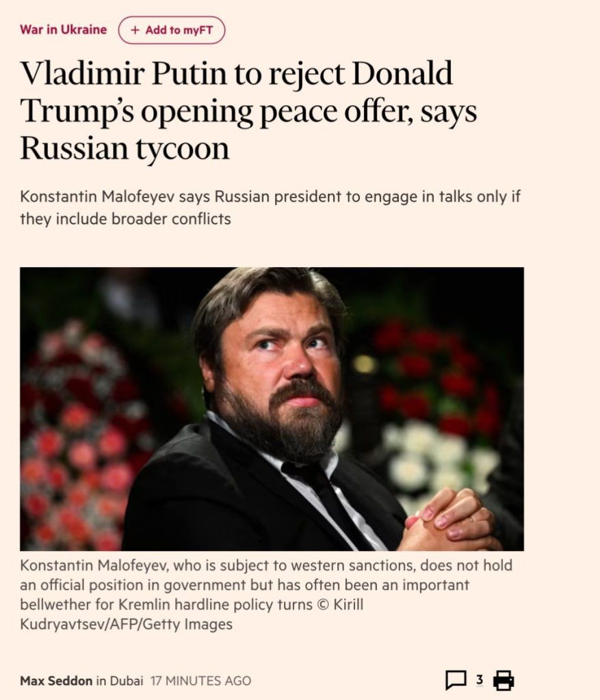Click the comments speech bubble icon
This screenshot has width=600, height=700.
456,680
